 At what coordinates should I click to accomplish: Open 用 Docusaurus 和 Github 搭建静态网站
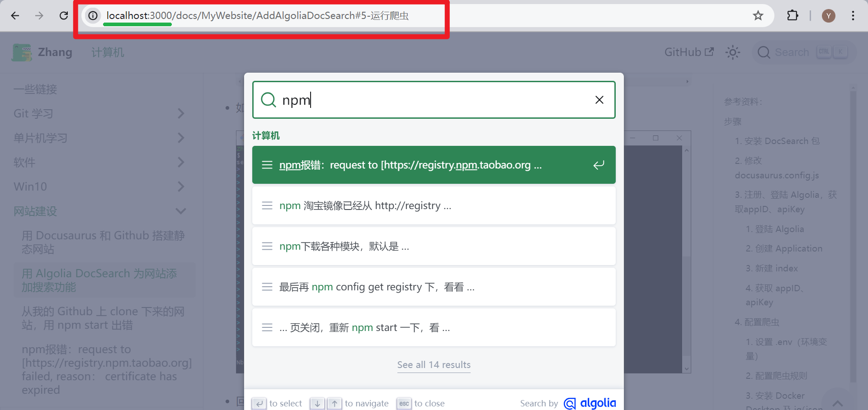tap(104, 242)
